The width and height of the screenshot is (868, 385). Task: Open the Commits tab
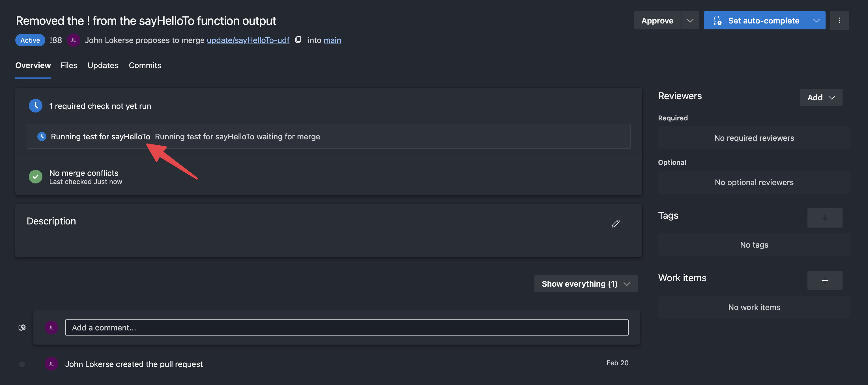point(145,65)
